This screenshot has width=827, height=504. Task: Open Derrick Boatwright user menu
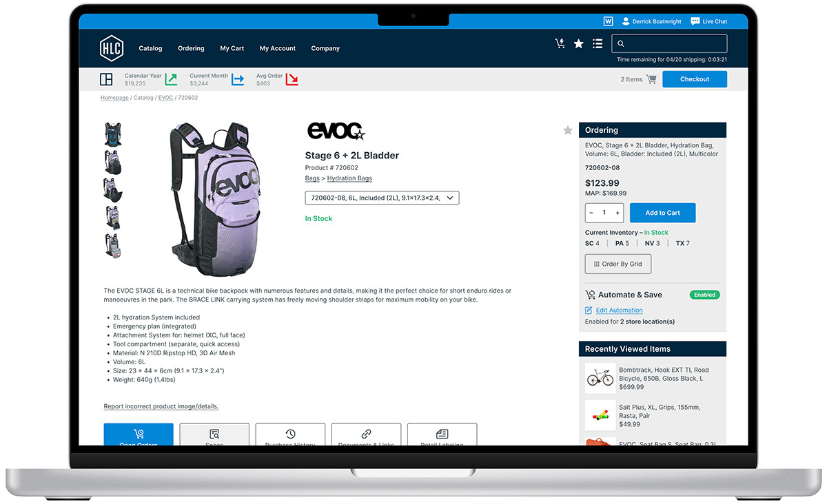[x=651, y=21]
